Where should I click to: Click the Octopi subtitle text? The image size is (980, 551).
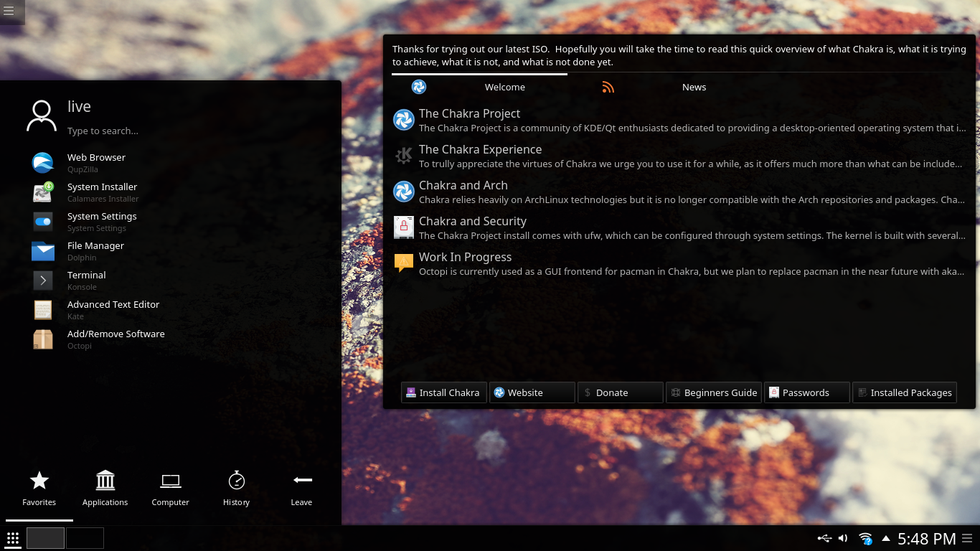click(x=80, y=346)
